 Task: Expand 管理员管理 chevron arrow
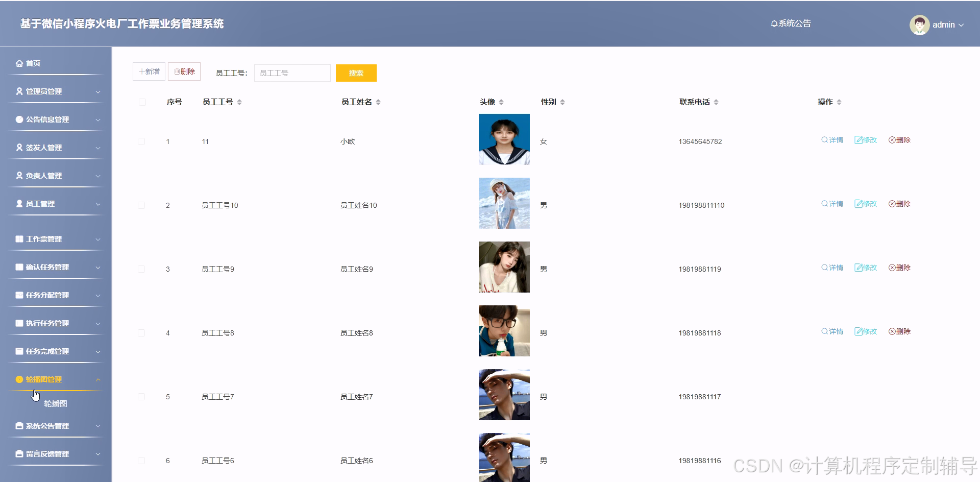coord(98,92)
